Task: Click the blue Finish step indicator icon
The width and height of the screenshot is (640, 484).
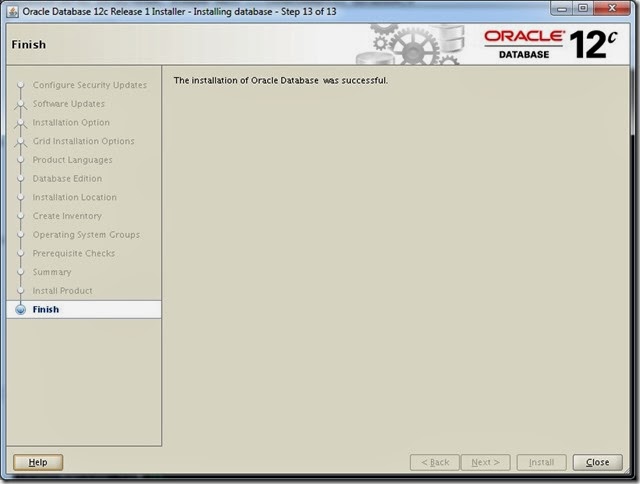Action: point(20,310)
